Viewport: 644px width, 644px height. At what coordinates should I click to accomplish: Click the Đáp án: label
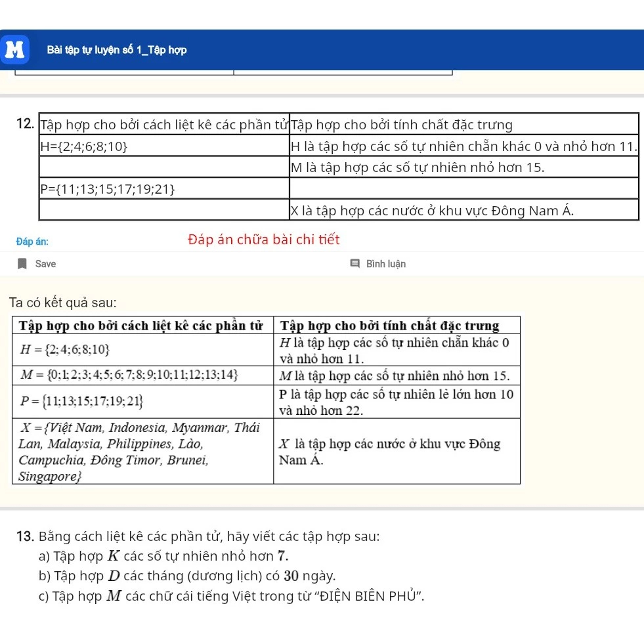(32, 242)
